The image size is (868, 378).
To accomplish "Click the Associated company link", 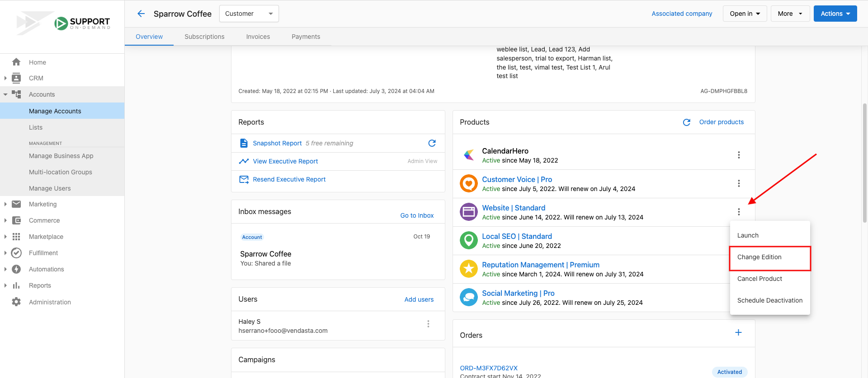I will 682,14.
